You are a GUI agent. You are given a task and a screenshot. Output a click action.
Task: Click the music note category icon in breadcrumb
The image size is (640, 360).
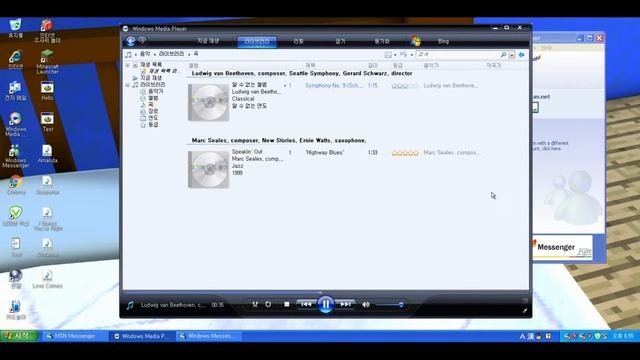129,54
